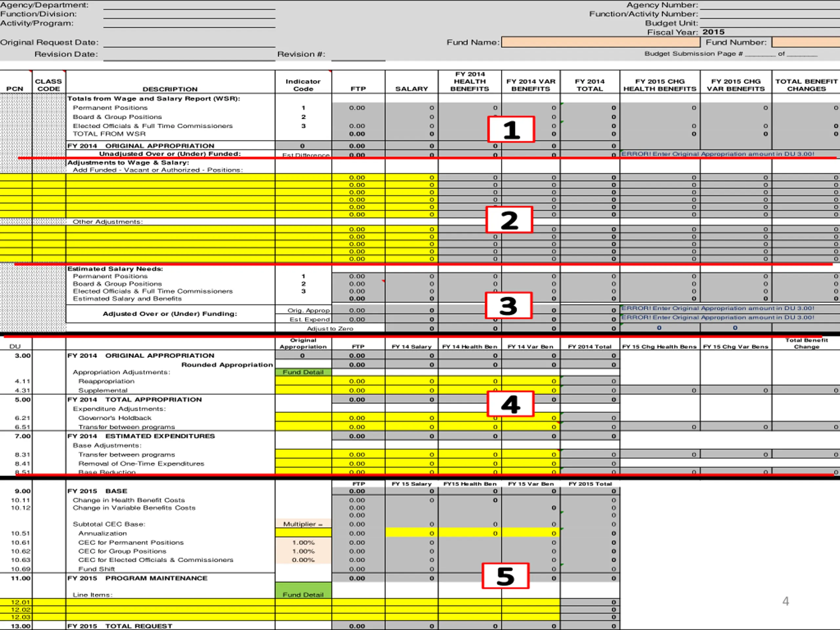This screenshot has width=840, height=630.
Task: Select the Governor's Holdback row label
Action: pyautogui.click(x=115, y=418)
